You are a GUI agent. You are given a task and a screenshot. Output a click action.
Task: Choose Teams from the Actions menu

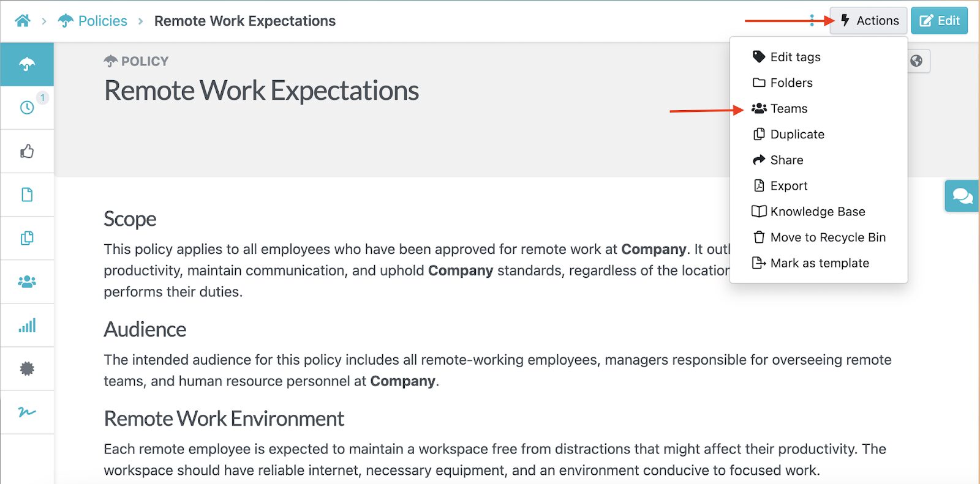point(789,108)
